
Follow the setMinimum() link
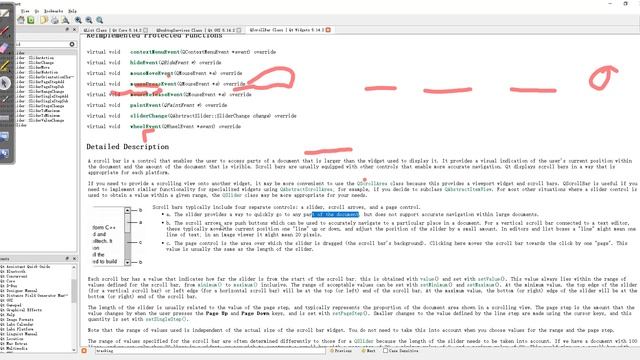click(436, 284)
